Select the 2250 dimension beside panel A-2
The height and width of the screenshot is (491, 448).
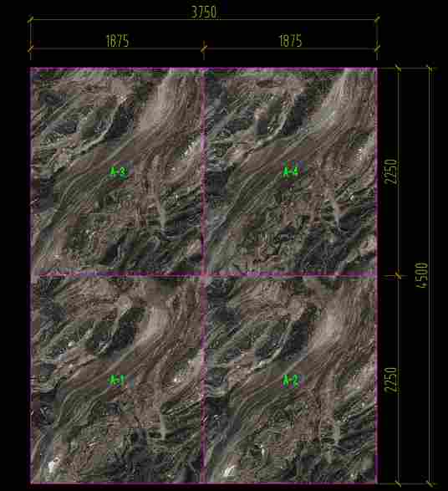(x=391, y=380)
